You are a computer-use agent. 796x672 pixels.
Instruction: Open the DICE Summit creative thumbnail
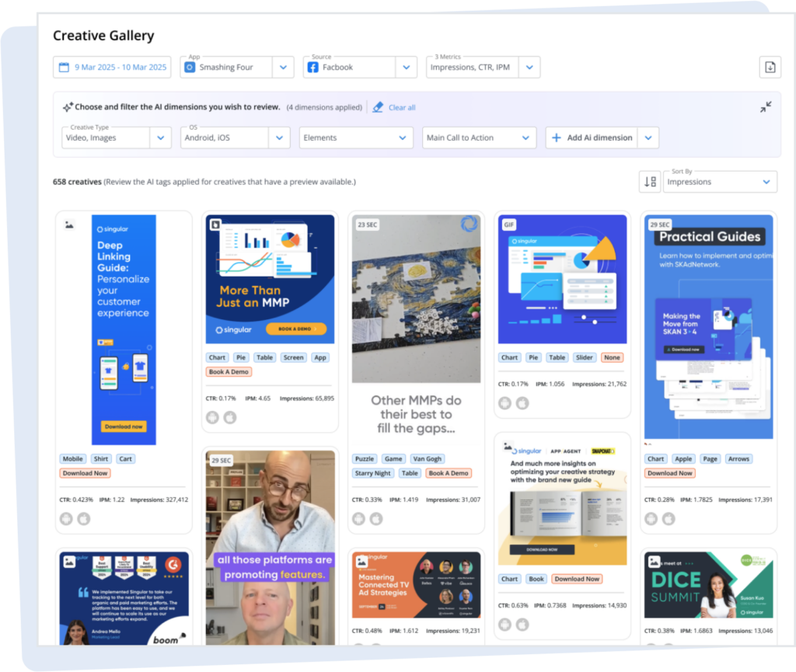[708, 585]
